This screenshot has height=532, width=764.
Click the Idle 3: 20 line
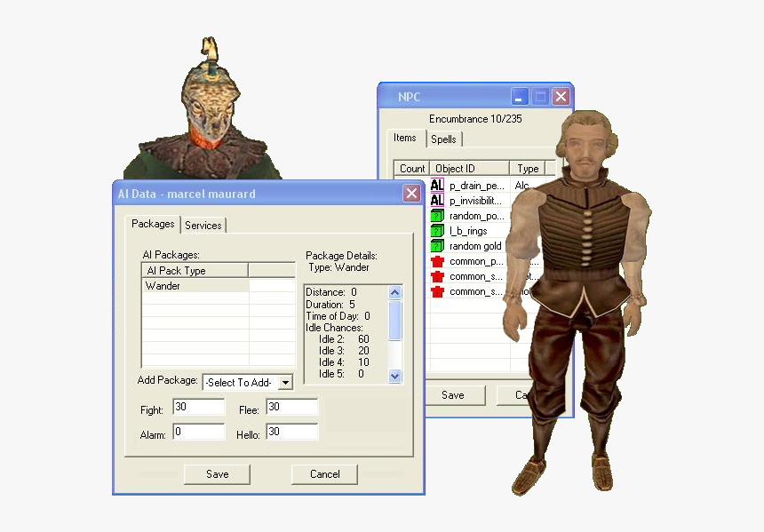[x=344, y=351]
